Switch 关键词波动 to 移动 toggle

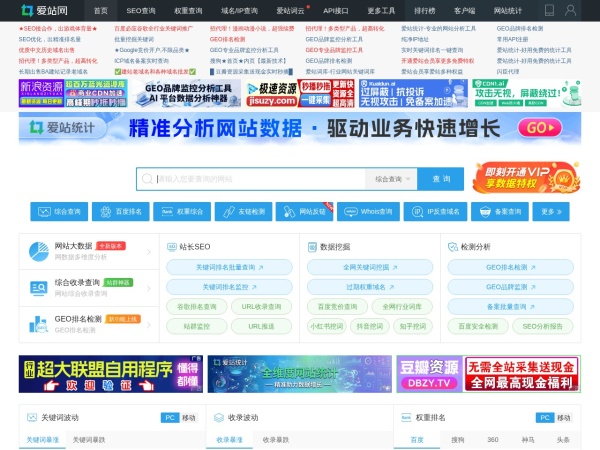pos(189,417)
